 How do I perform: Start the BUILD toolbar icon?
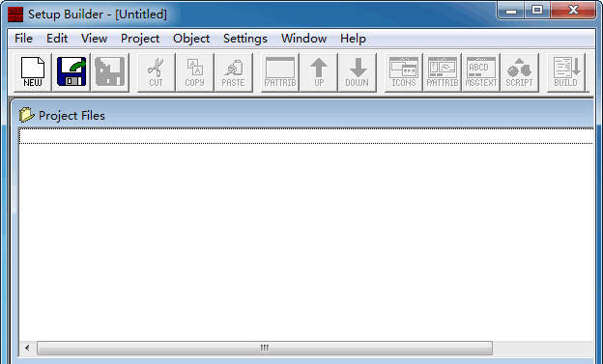point(566,72)
